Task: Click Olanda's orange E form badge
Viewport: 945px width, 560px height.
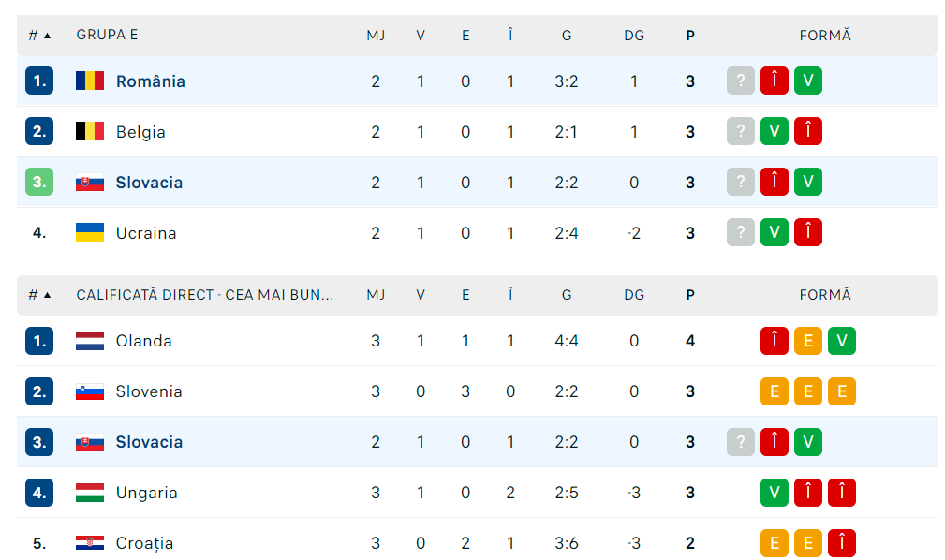Action: pos(808,341)
